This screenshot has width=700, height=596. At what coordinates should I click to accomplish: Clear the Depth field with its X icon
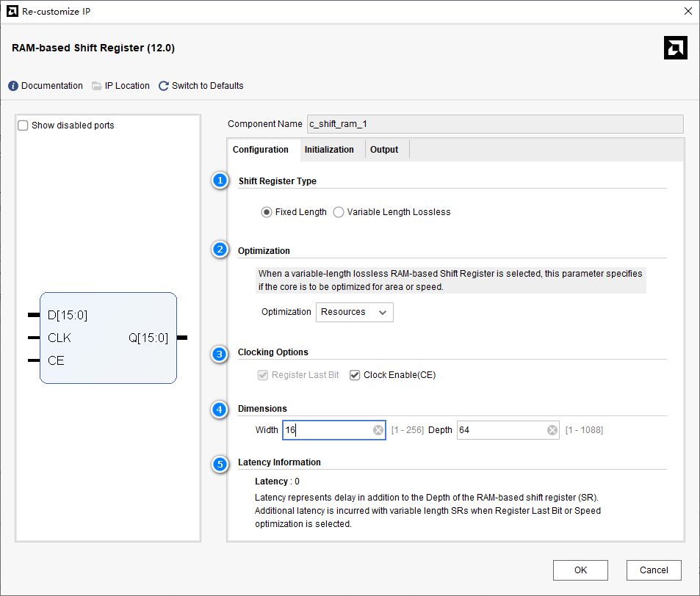click(x=552, y=430)
